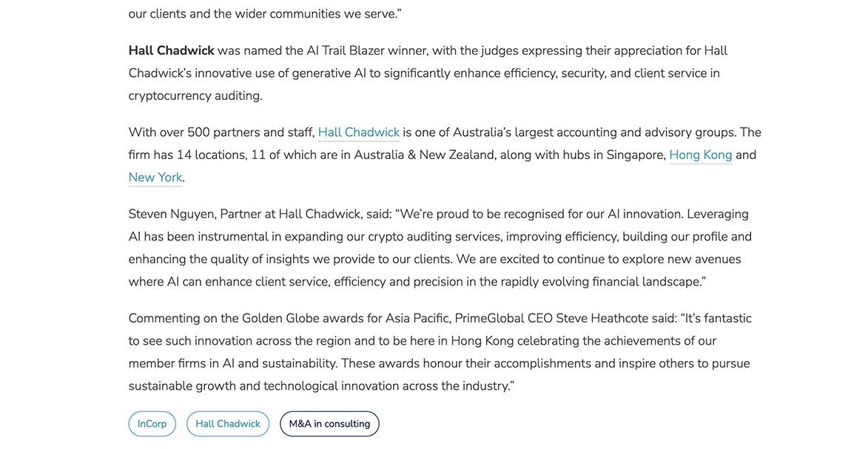Click the paragraph beginning Commenting on the Golden Globe
This screenshot has width=868, height=449.
coord(440,352)
